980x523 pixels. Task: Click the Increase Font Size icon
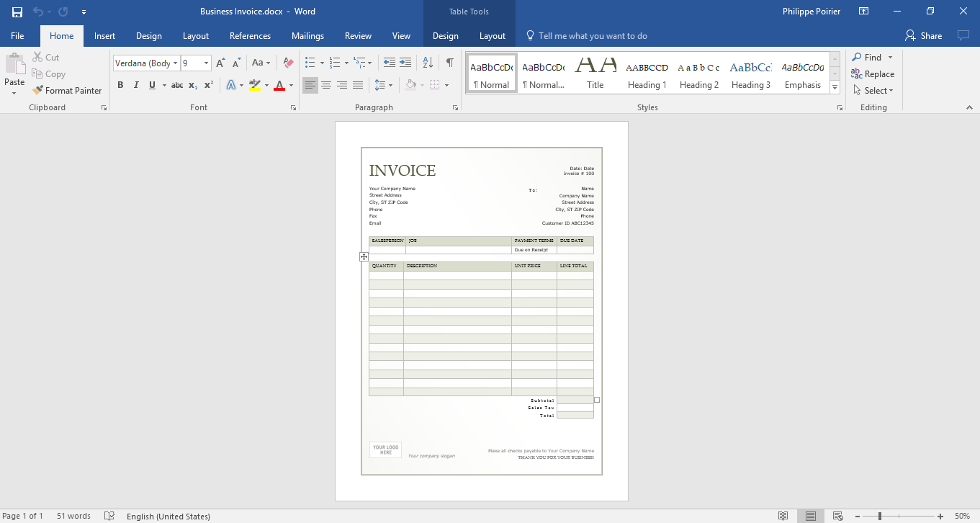click(x=220, y=63)
